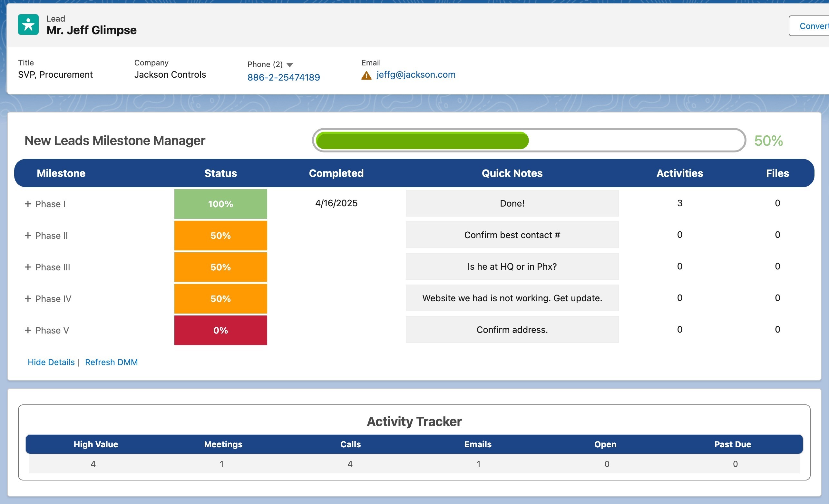The image size is (829, 504).
Task: Click the Phase I activities count 3
Action: tap(679, 203)
